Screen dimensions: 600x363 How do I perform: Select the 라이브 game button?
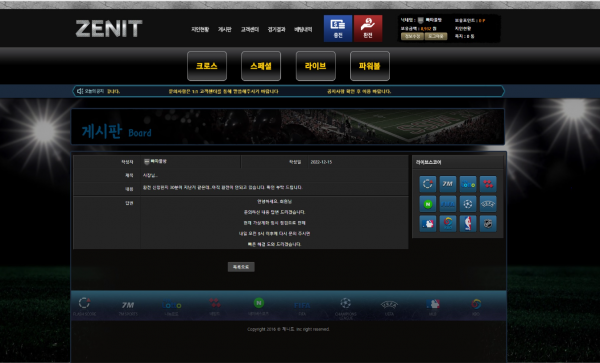(316, 66)
